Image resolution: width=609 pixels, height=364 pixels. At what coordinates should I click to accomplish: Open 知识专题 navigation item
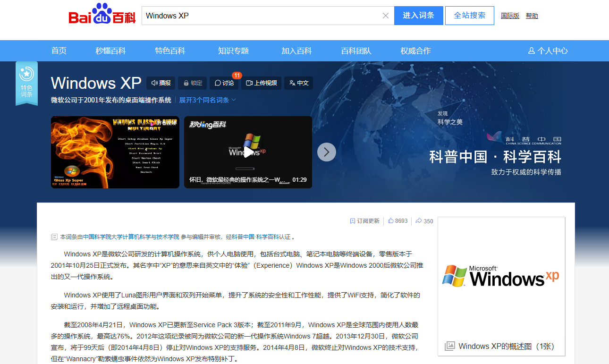pyautogui.click(x=233, y=51)
